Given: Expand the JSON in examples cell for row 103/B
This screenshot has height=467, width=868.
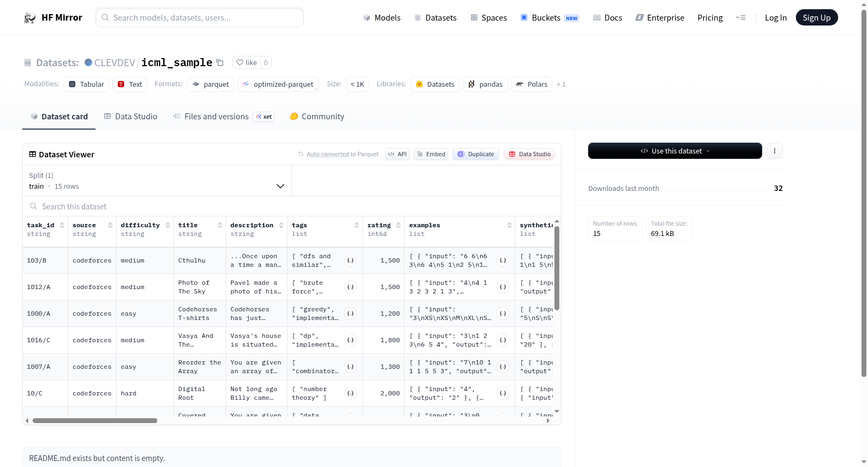Looking at the screenshot, I should [x=503, y=260].
